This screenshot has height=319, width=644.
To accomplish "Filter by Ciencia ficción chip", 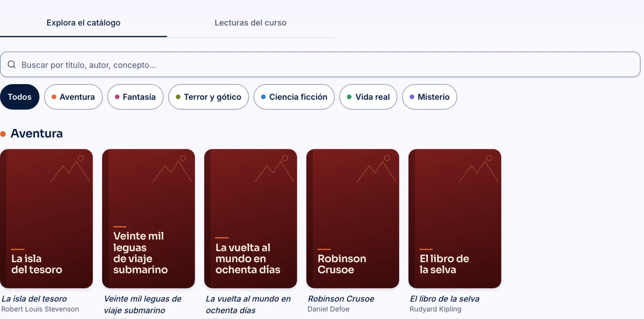I will click(x=294, y=97).
